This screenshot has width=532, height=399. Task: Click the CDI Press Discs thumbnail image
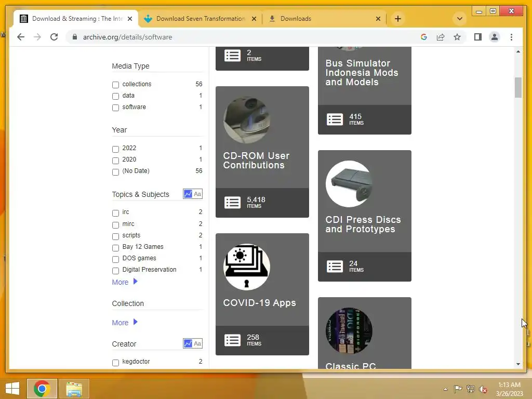[x=349, y=184]
